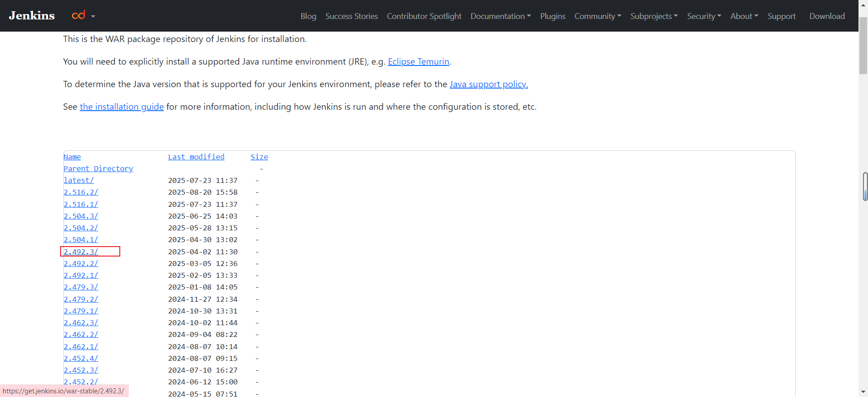The height and width of the screenshot is (397, 868).
Task: Expand the Subprojects dropdown
Action: pyautogui.click(x=654, y=16)
